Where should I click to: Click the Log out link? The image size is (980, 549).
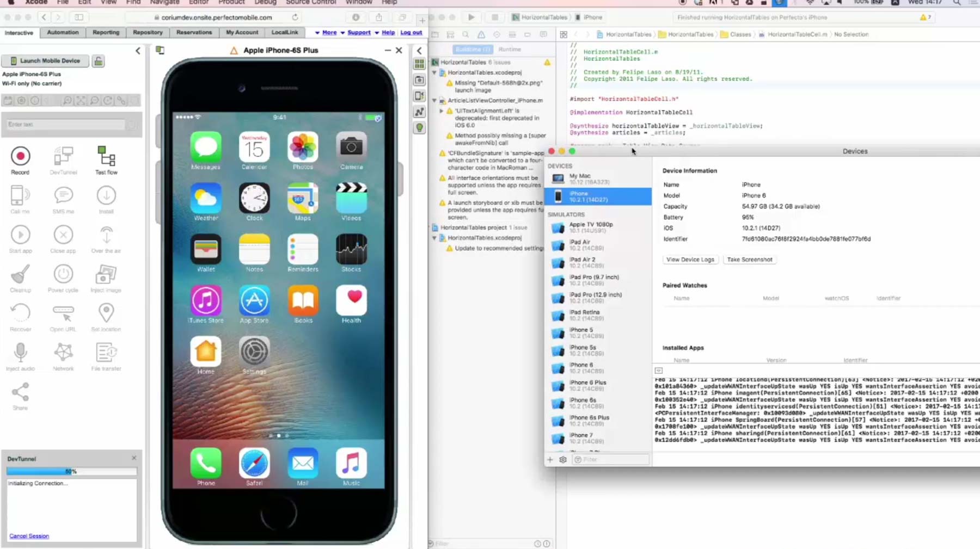point(411,33)
